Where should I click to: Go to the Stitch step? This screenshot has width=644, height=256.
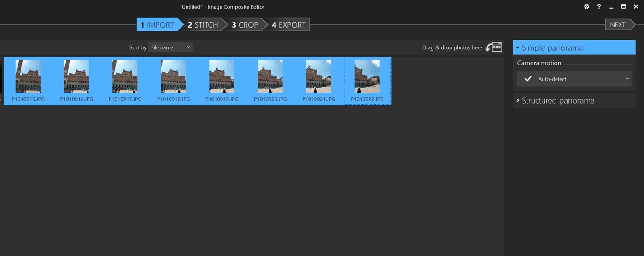(203, 25)
